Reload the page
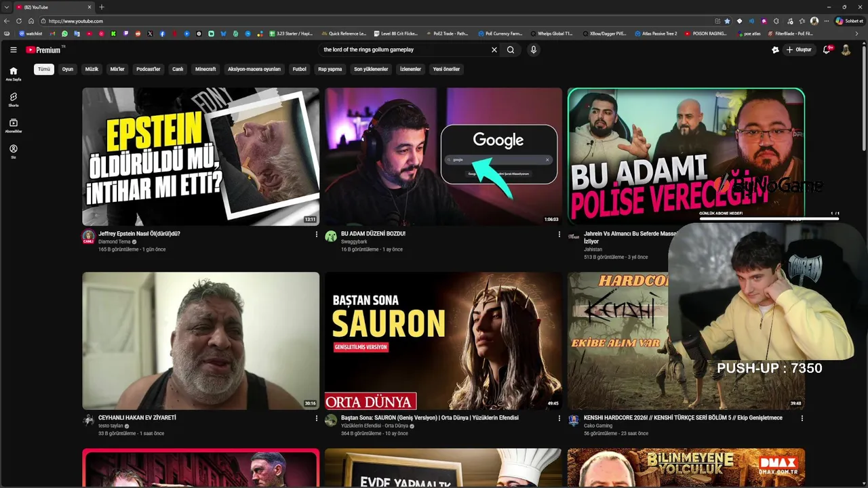 pyautogui.click(x=18, y=21)
